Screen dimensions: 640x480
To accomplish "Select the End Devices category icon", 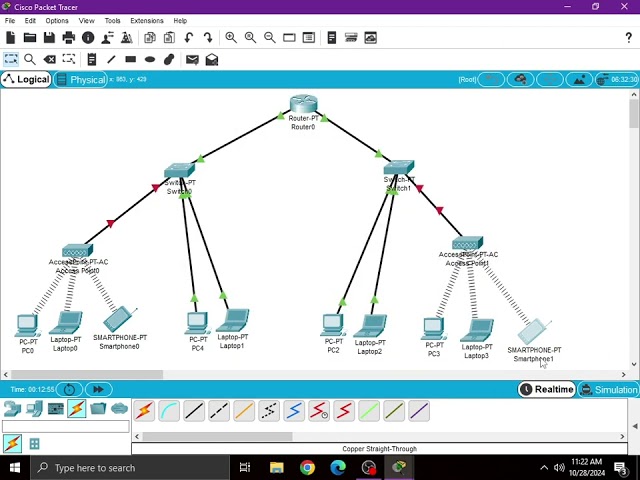I will (x=34, y=409).
